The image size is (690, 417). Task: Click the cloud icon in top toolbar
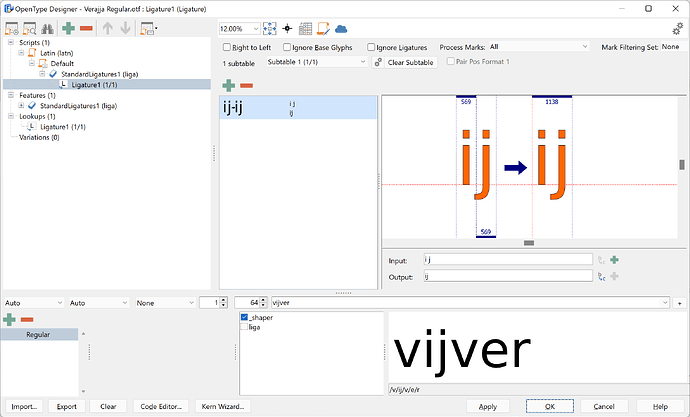[x=341, y=29]
